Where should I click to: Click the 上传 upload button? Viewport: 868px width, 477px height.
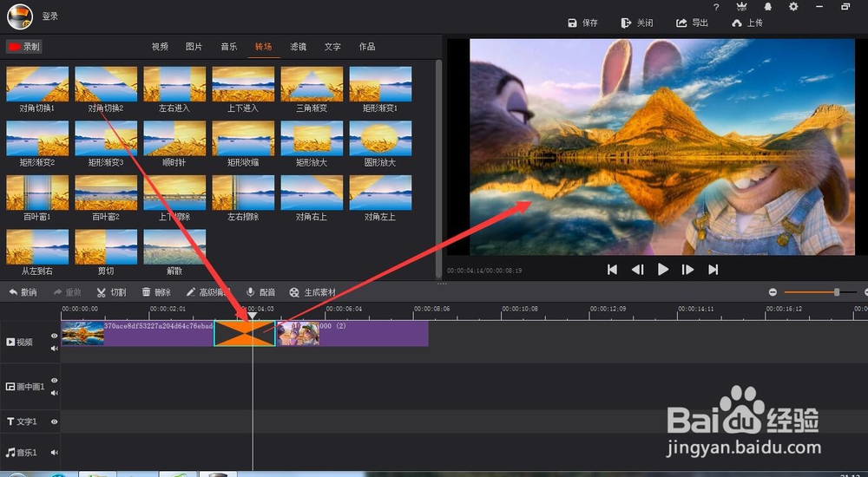pyautogui.click(x=747, y=23)
